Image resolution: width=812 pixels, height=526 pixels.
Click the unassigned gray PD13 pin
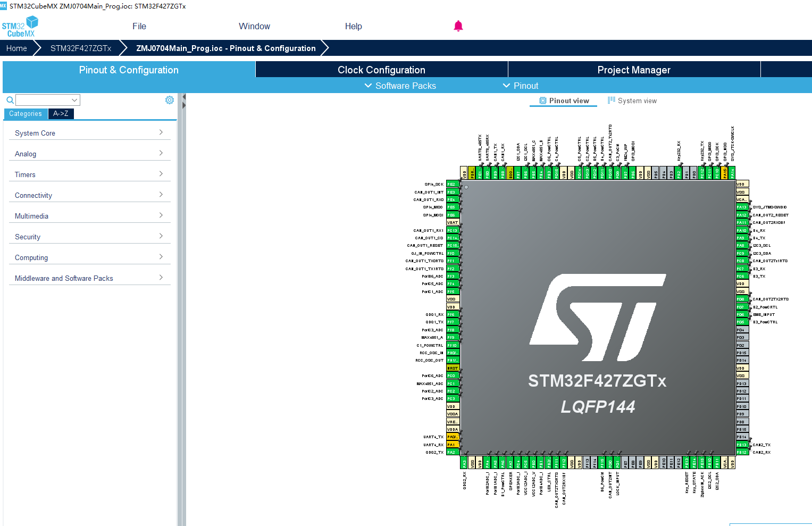pyautogui.click(x=742, y=383)
